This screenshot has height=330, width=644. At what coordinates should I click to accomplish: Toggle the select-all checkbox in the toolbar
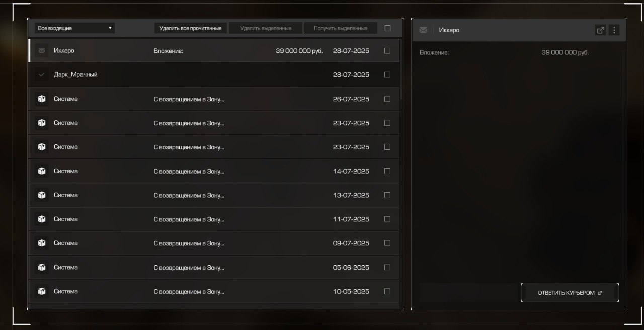tap(387, 28)
